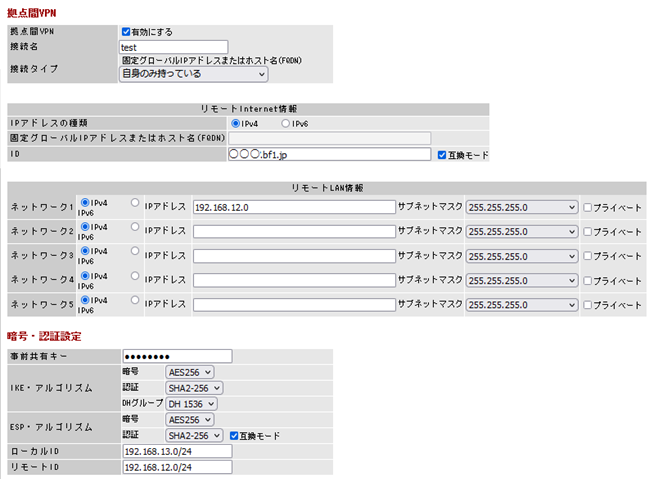Toggle ESP 互換モード checkbox

coord(234,436)
